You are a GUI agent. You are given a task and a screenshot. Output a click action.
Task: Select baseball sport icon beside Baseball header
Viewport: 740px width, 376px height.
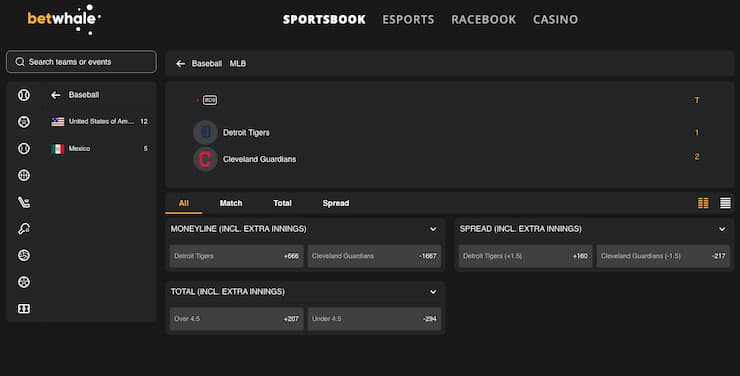point(24,95)
